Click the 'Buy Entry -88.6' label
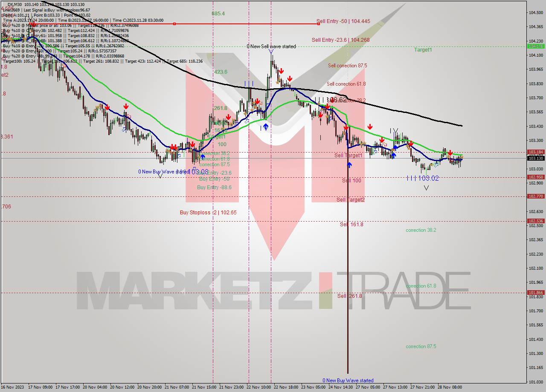Viewport: 546px width, 392px height. 214,187
